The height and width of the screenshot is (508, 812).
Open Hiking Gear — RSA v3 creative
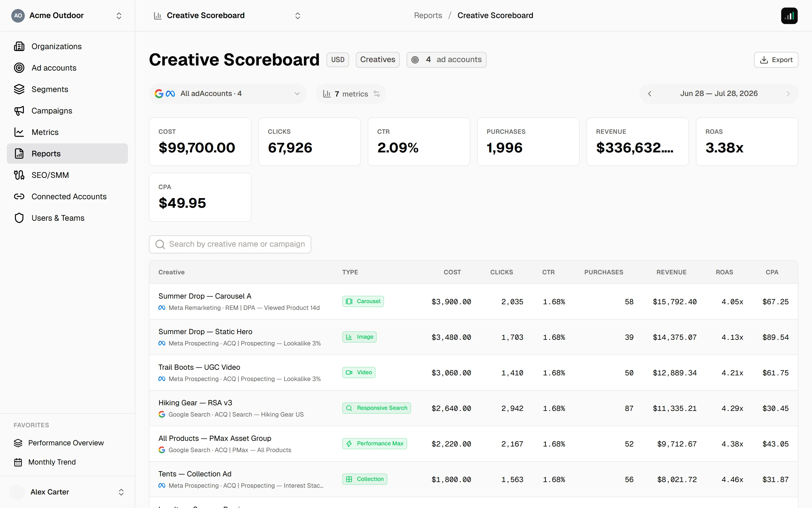coord(195,403)
